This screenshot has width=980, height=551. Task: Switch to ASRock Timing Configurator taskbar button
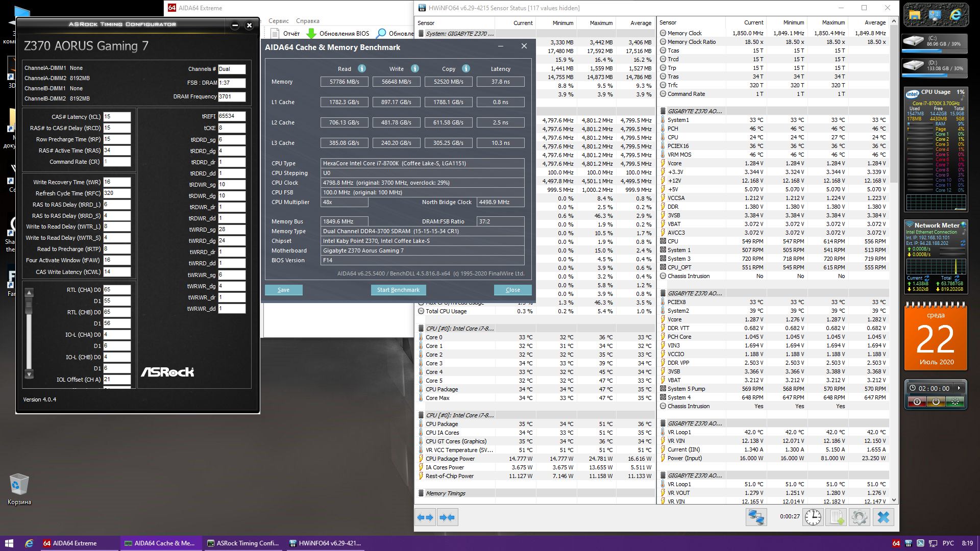[x=243, y=543]
